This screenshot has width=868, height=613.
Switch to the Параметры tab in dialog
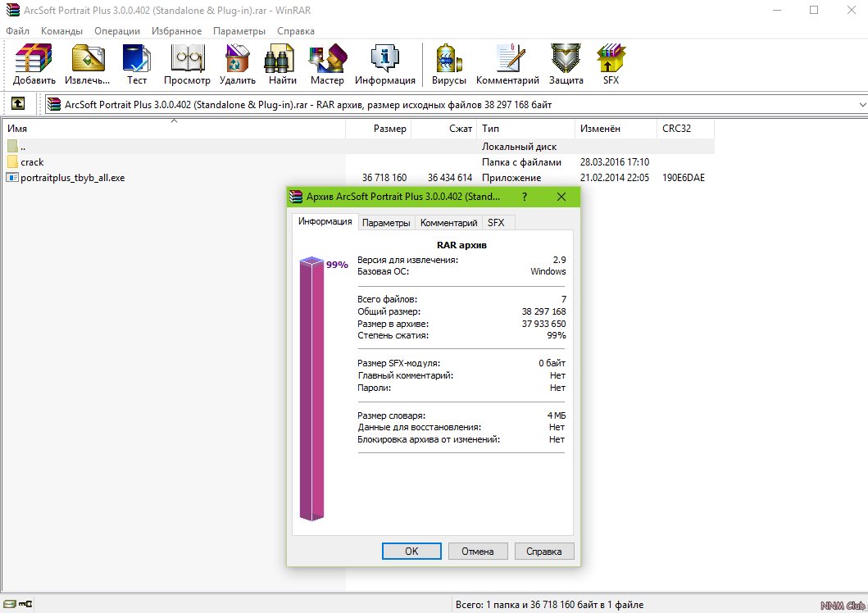tap(386, 223)
